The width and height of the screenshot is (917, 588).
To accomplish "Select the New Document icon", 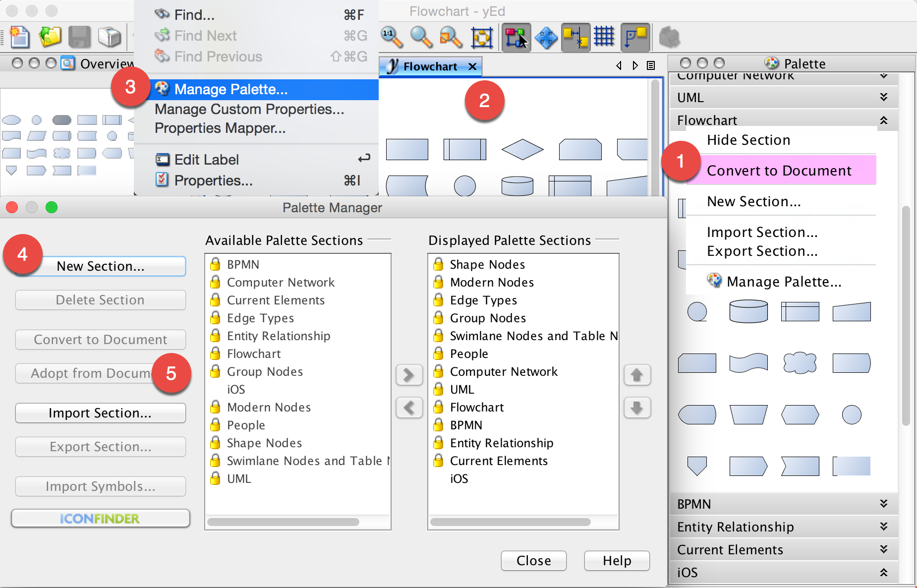I will point(19,37).
